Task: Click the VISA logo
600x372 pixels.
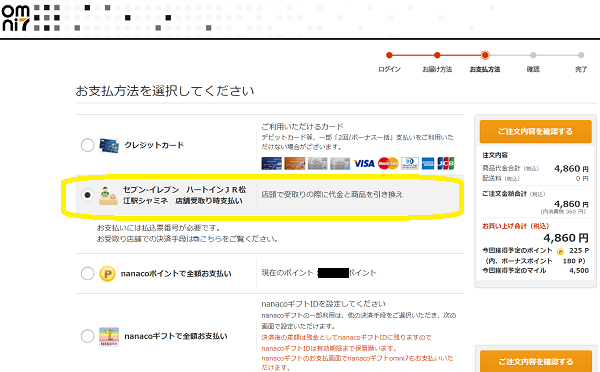Action: (x=364, y=163)
